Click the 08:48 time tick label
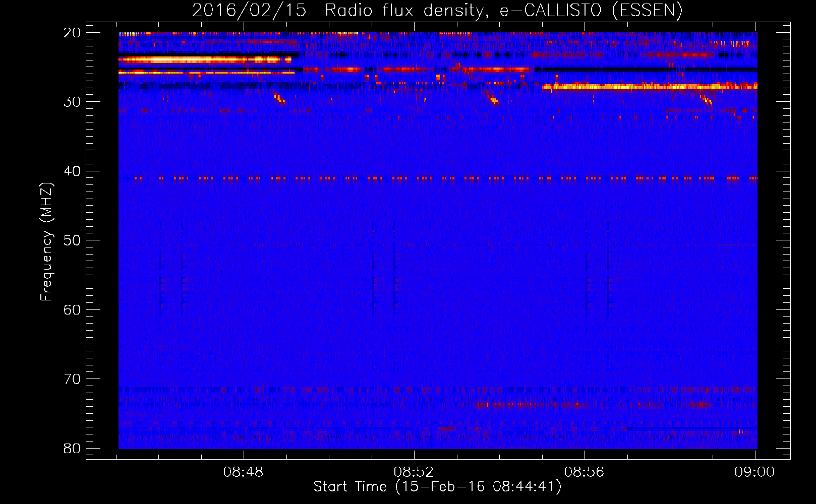 point(244,472)
